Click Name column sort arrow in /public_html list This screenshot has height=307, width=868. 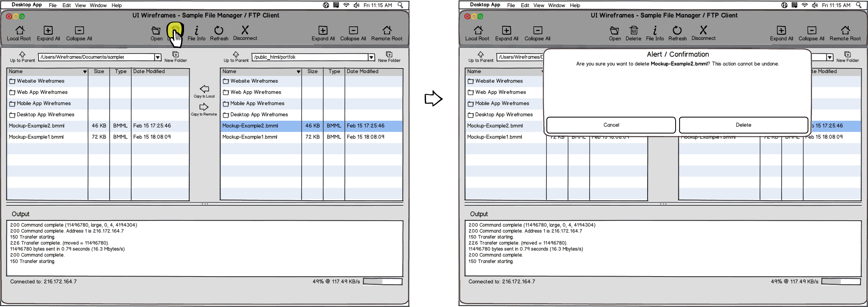(298, 72)
